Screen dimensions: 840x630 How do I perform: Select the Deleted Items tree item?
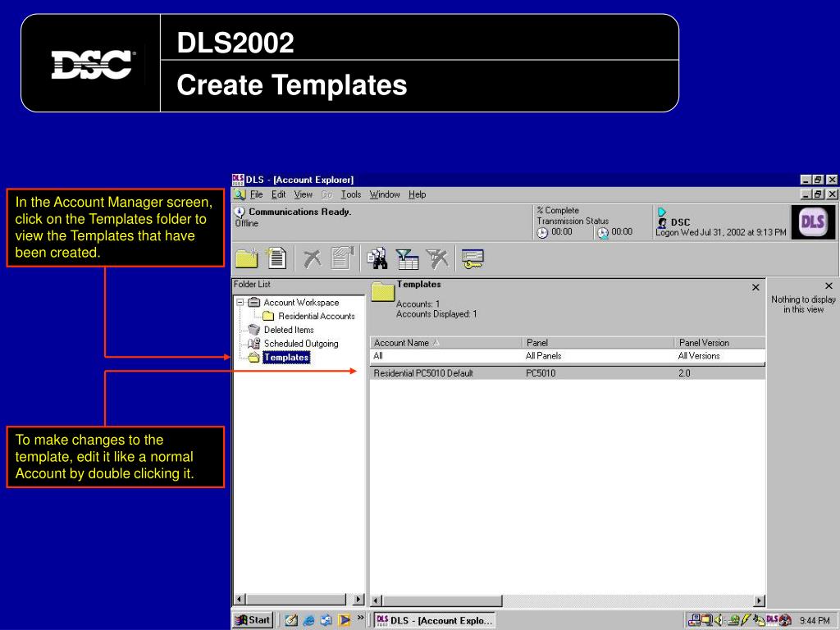click(289, 330)
